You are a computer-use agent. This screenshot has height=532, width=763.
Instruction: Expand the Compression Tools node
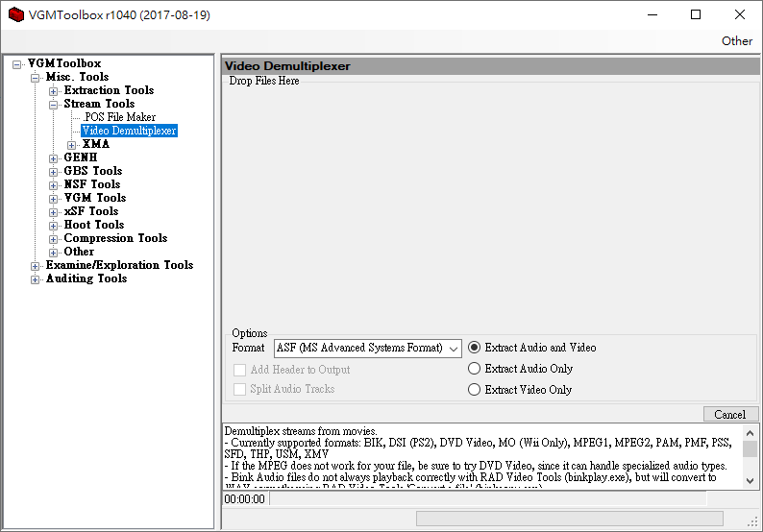coord(54,239)
